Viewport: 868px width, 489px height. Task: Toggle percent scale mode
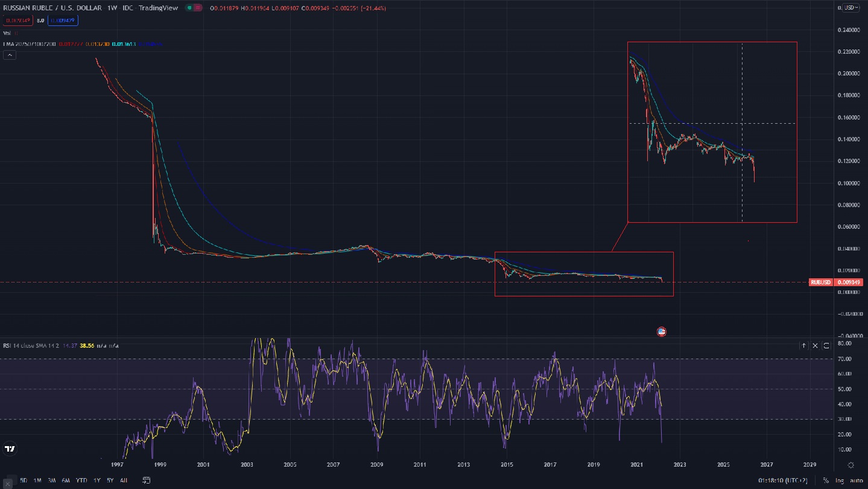(x=826, y=481)
